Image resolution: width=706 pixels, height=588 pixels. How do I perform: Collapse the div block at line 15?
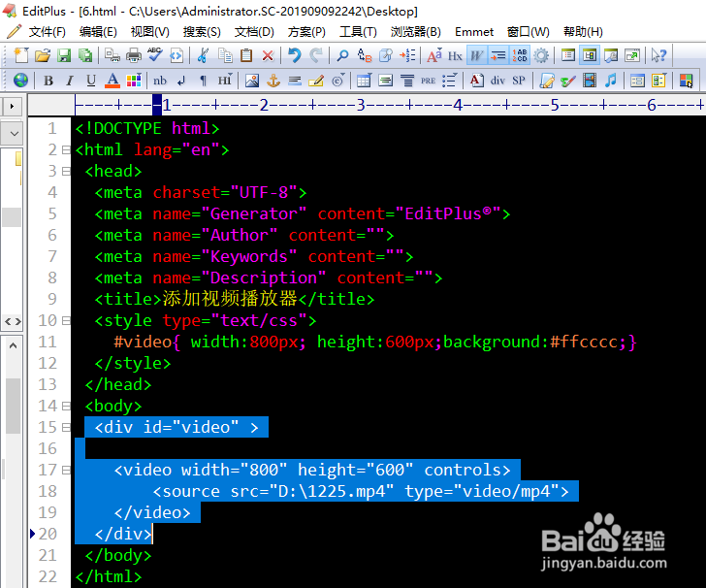(x=66, y=427)
